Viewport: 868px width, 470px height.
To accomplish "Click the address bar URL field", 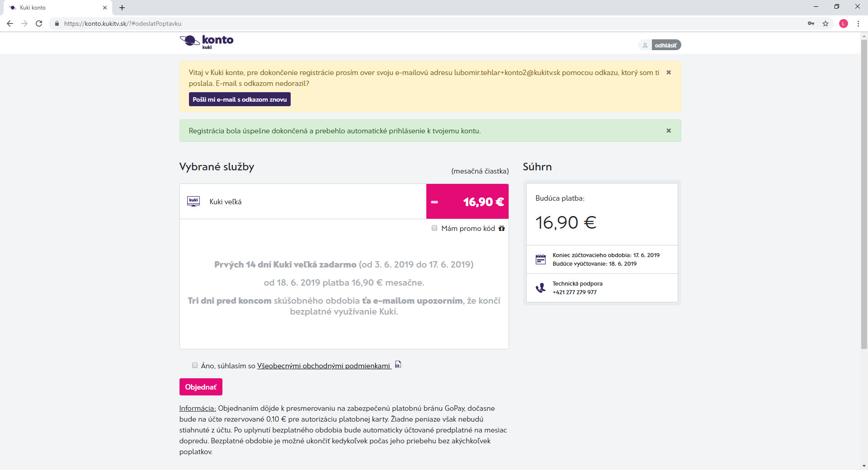I will click(x=429, y=23).
